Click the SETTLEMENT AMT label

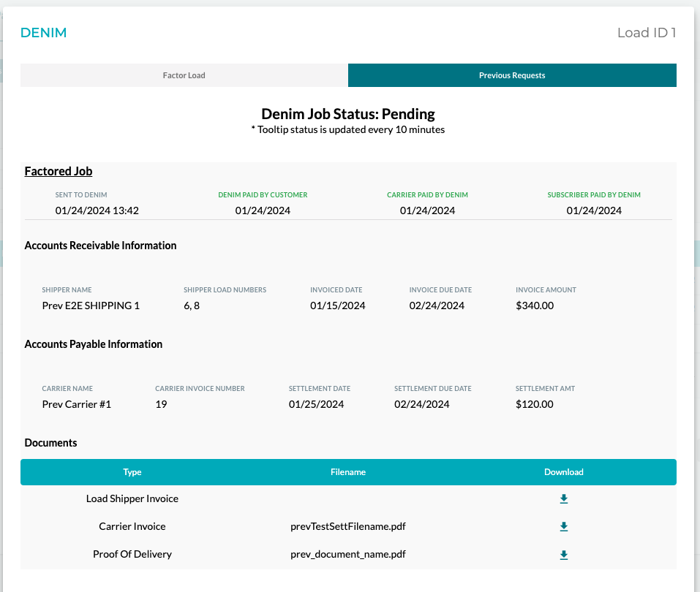[545, 389]
